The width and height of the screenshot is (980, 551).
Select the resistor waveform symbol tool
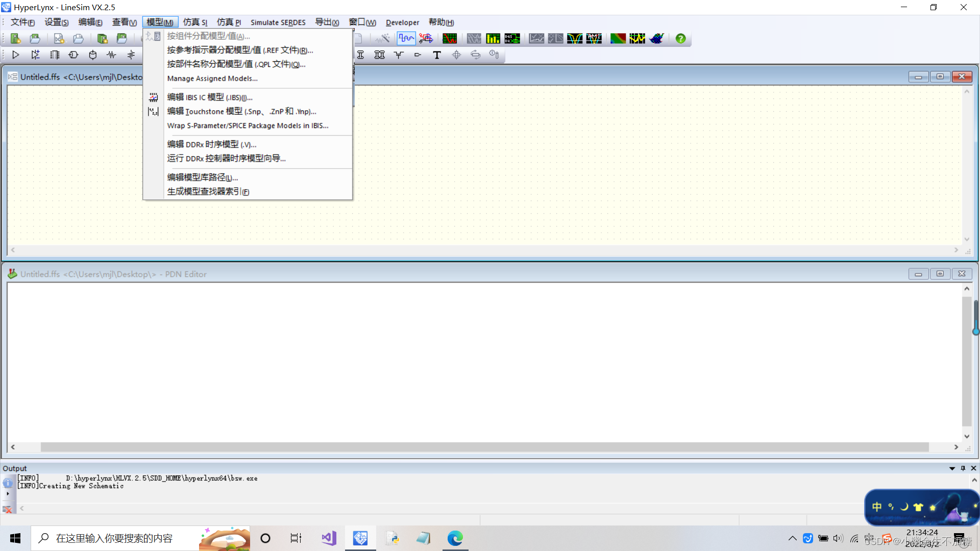click(x=111, y=55)
